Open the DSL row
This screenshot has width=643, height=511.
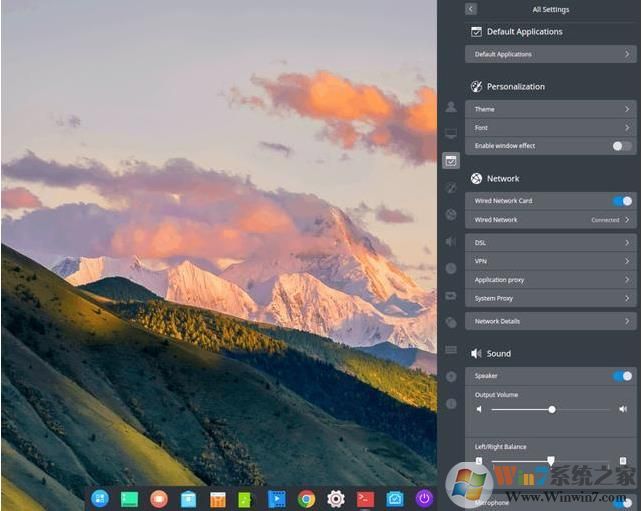click(x=550, y=242)
